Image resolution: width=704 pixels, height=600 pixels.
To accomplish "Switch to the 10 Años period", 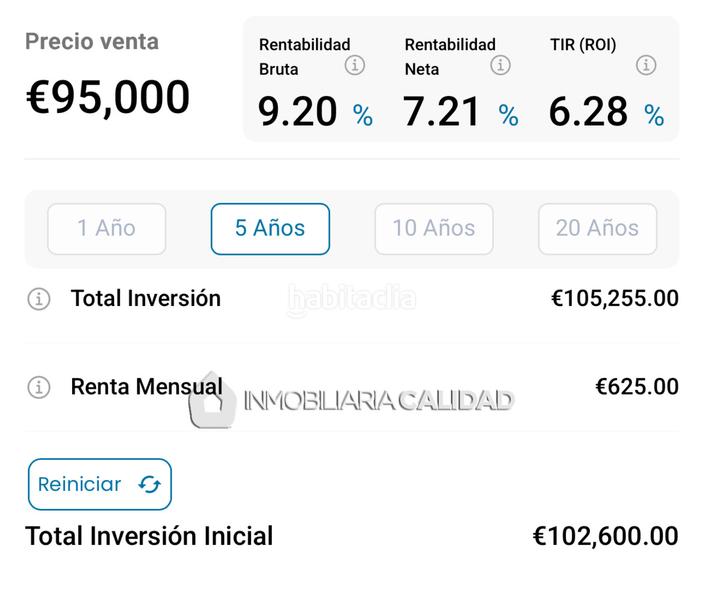I will 434,229.
